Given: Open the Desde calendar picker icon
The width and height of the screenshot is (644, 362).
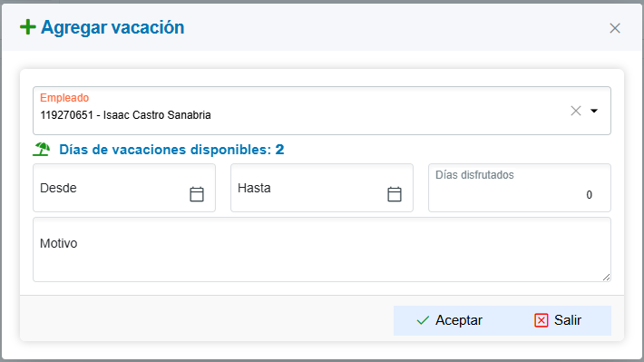Looking at the screenshot, I should click(x=197, y=194).
